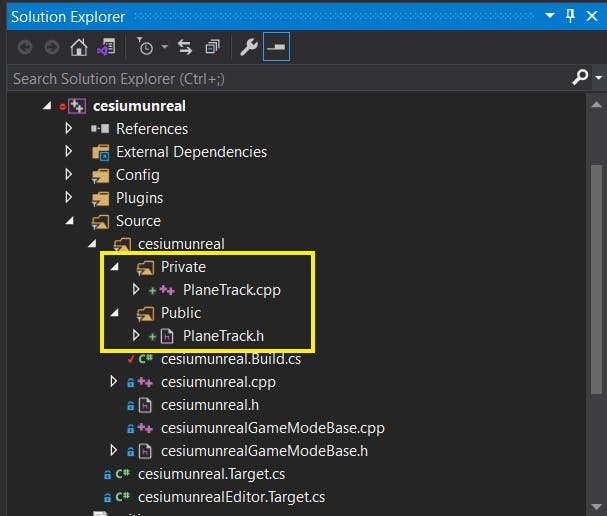This screenshot has height=516, width=607.
Task: Click the C# icon of cesiumunreal.Build.cs
Action: (146, 359)
